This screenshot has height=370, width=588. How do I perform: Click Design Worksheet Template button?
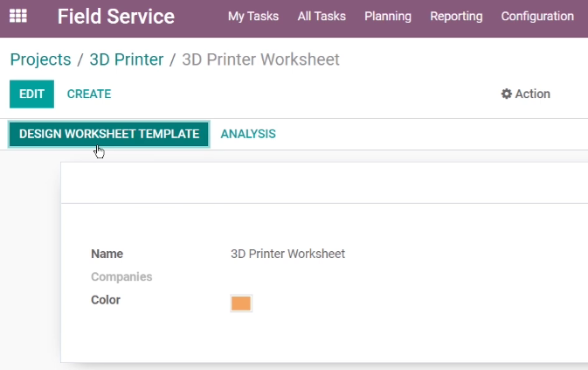[x=109, y=134]
